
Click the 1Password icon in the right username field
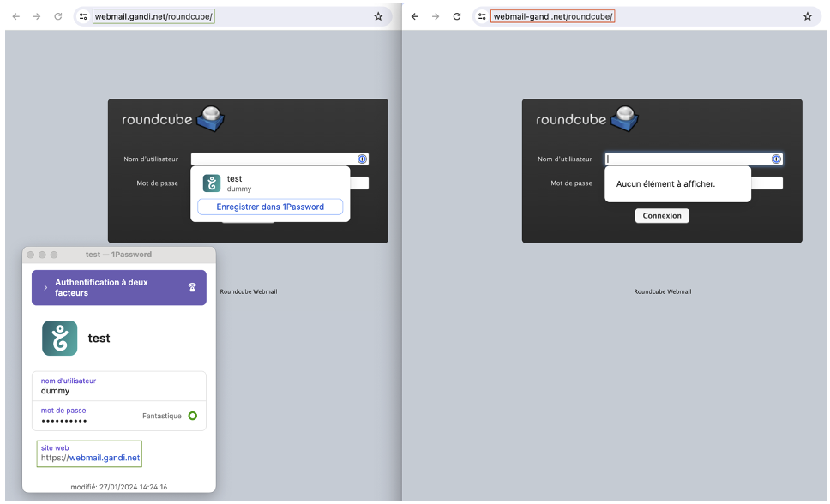pos(776,159)
